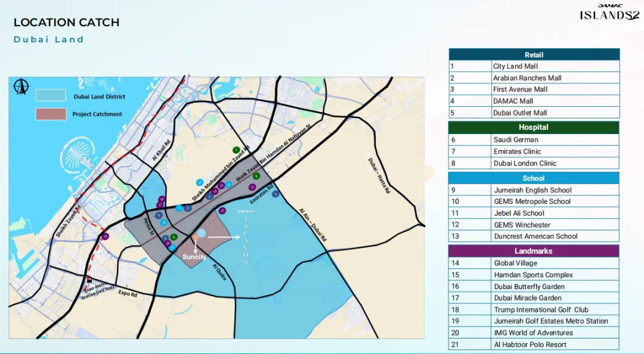
Task: Click the Dubai Land District legend swatch
Action: point(51,95)
